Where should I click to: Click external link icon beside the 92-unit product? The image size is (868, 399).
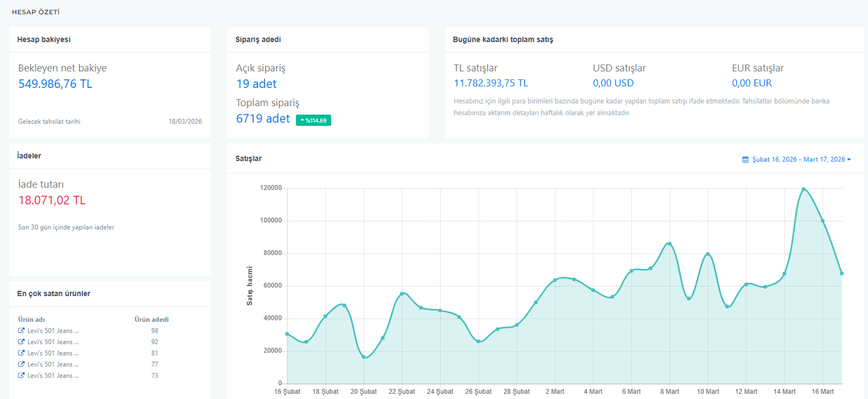click(21, 342)
